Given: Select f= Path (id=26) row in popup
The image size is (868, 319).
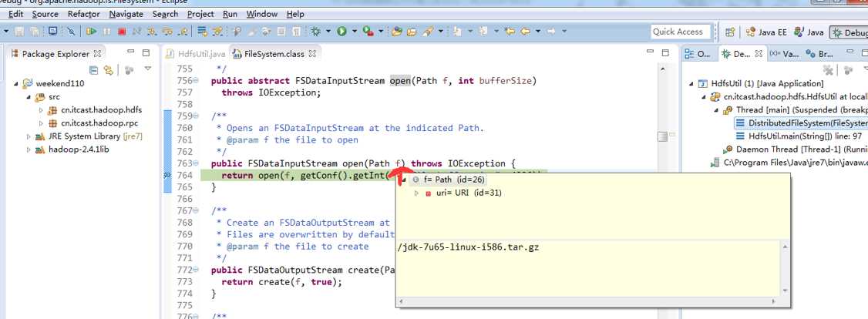Looking at the screenshot, I should pyautogui.click(x=447, y=180).
